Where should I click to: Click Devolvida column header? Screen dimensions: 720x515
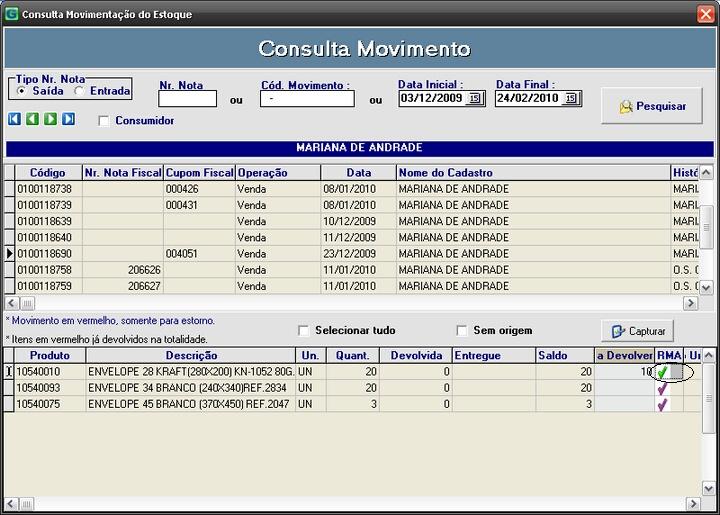tap(416, 356)
